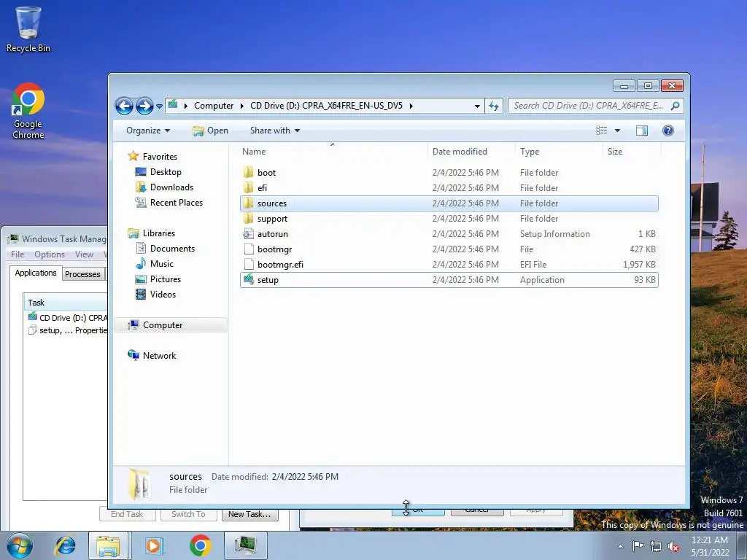Viewport: 747px width, 560px height.
Task: Expand the address bar history dropdown arrow
Action: tap(477, 106)
